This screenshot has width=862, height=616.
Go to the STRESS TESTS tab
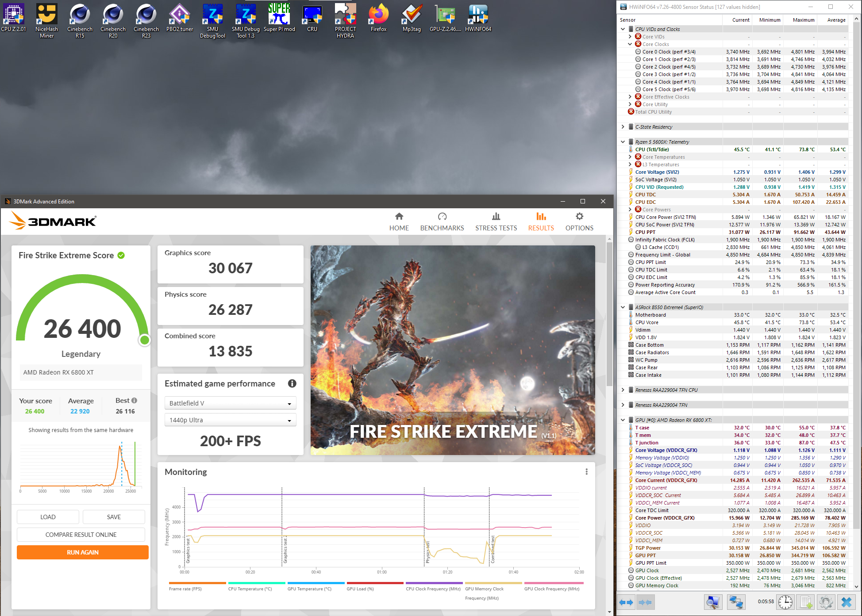pos(496,222)
